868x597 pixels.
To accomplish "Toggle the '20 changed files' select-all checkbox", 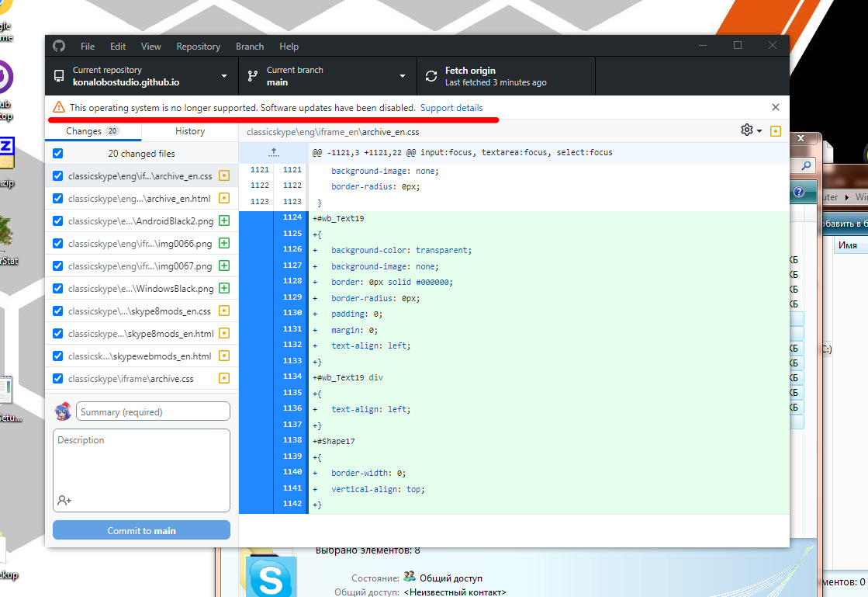I will click(x=58, y=154).
